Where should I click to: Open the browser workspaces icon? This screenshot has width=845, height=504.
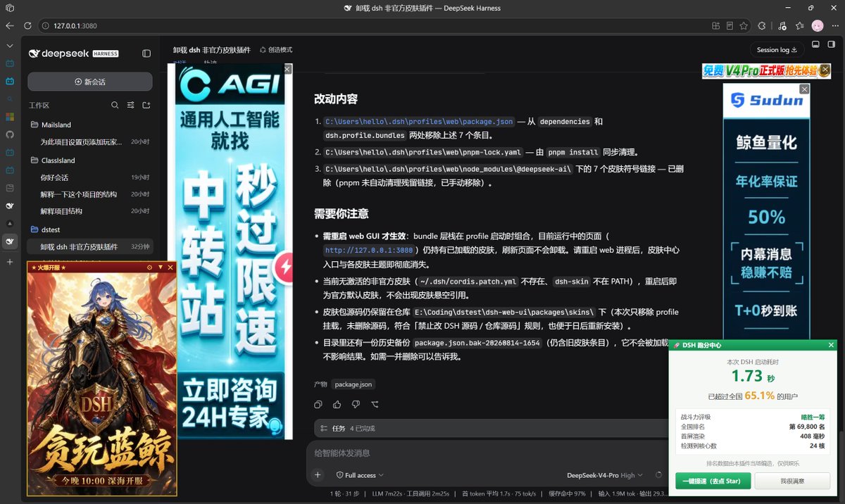click(10, 8)
